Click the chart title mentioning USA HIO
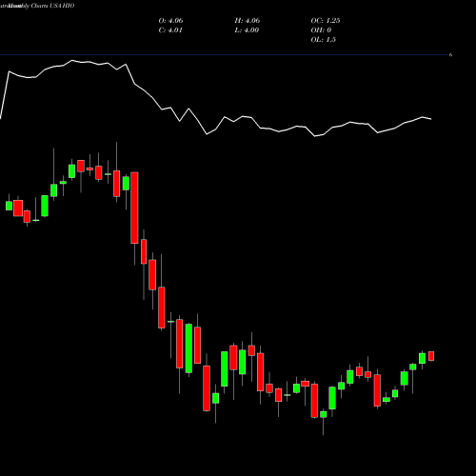The height and width of the screenshot is (476, 476). point(37,6)
